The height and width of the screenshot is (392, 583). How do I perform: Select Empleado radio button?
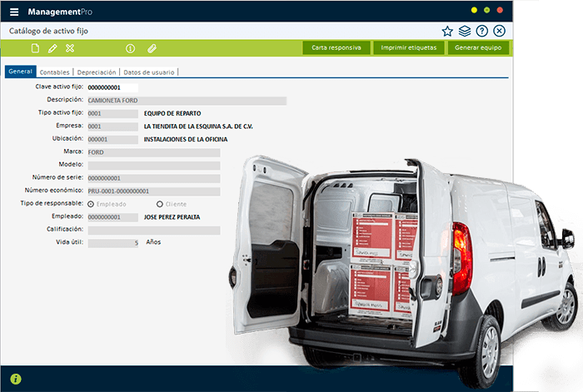pyautogui.click(x=91, y=204)
